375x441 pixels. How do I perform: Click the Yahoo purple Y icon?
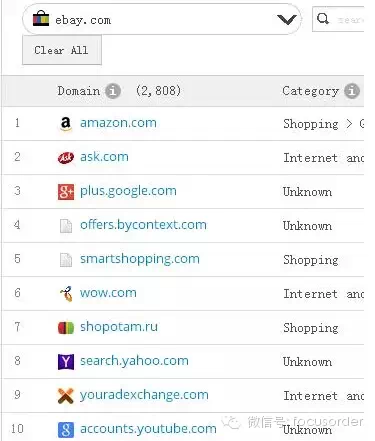(66, 362)
